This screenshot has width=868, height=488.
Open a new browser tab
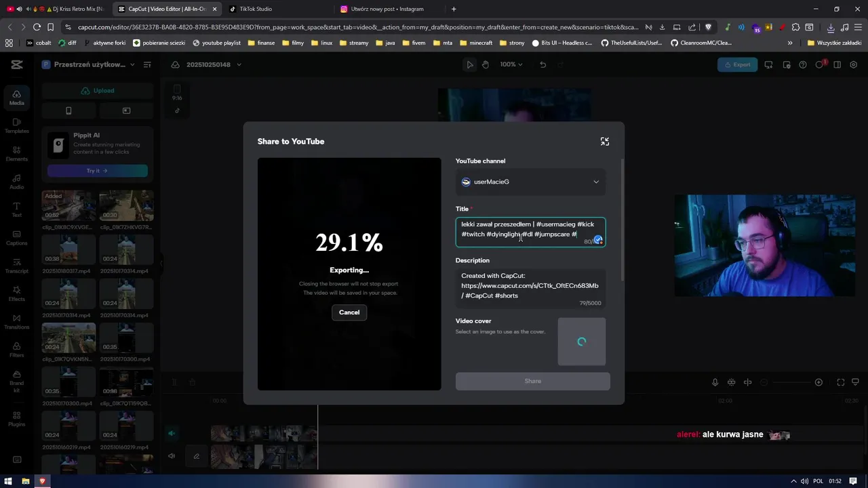pos(454,9)
